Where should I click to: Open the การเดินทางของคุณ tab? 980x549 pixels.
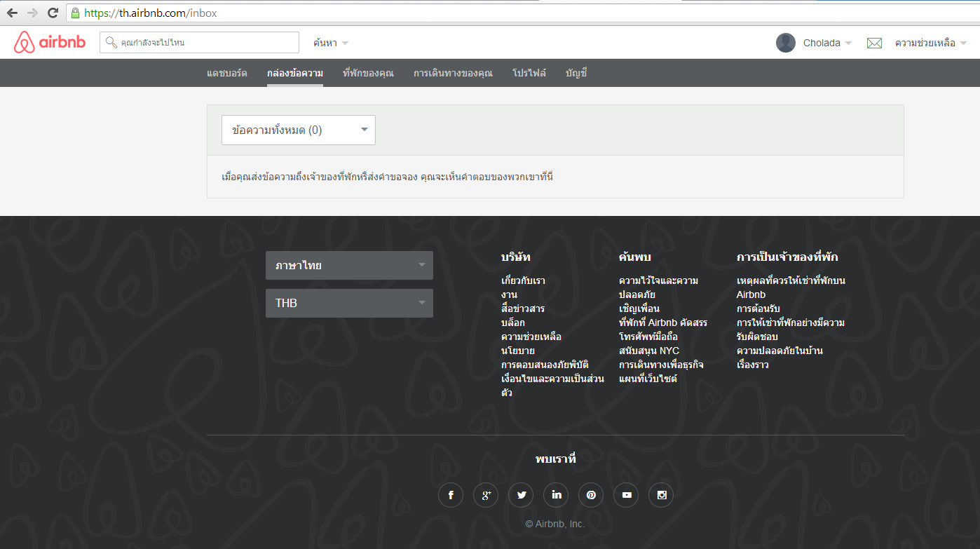tap(453, 73)
